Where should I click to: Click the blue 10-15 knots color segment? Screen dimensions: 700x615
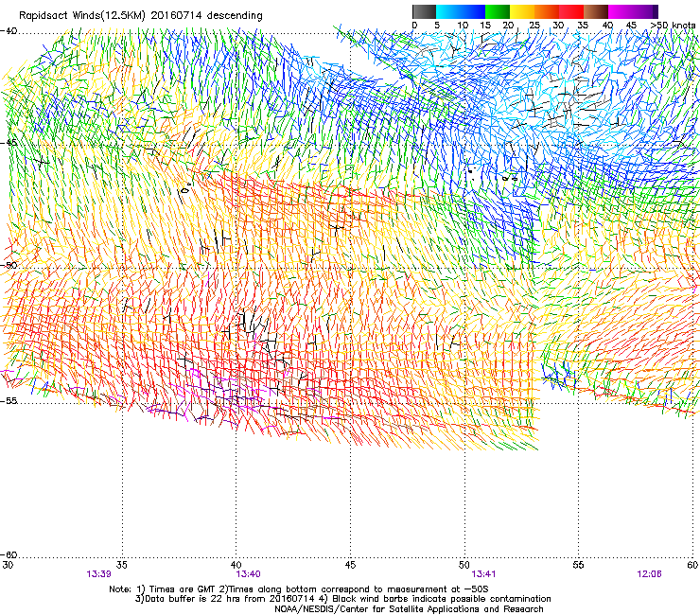(x=473, y=11)
